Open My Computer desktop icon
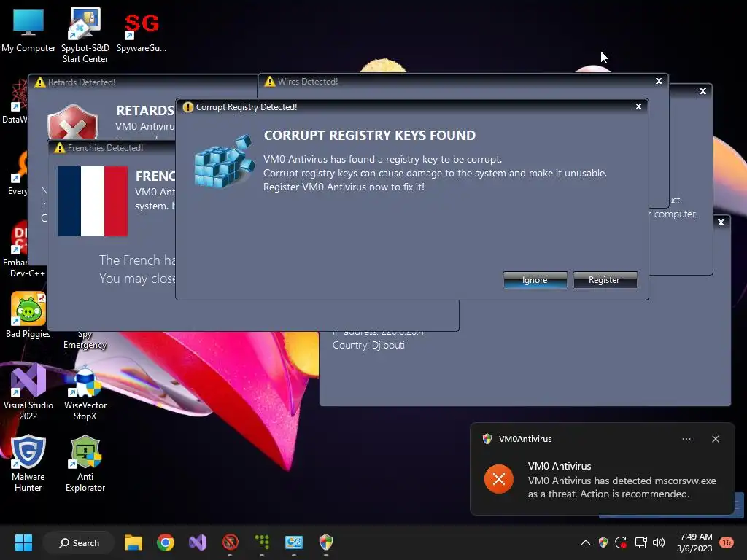This screenshot has height=560, width=747. point(28,31)
